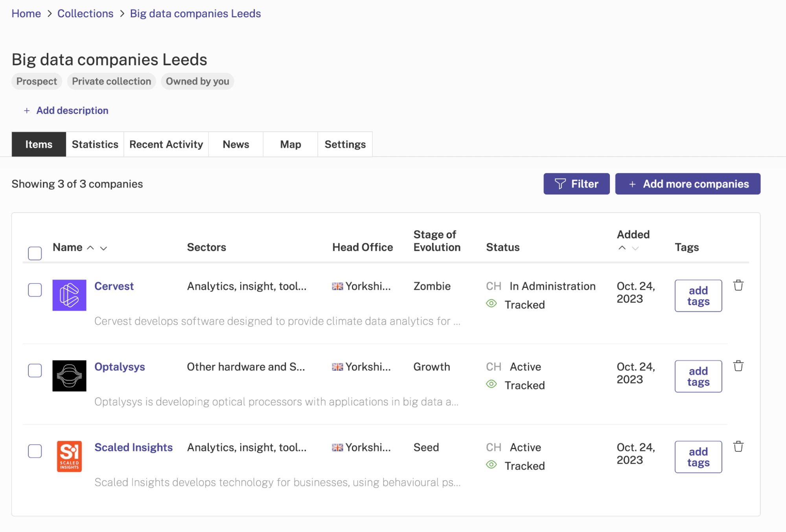This screenshot has height=532, width=786.
Task: Toggle tracked eye icon for Optalysys
Action: (x=491, y=384)
